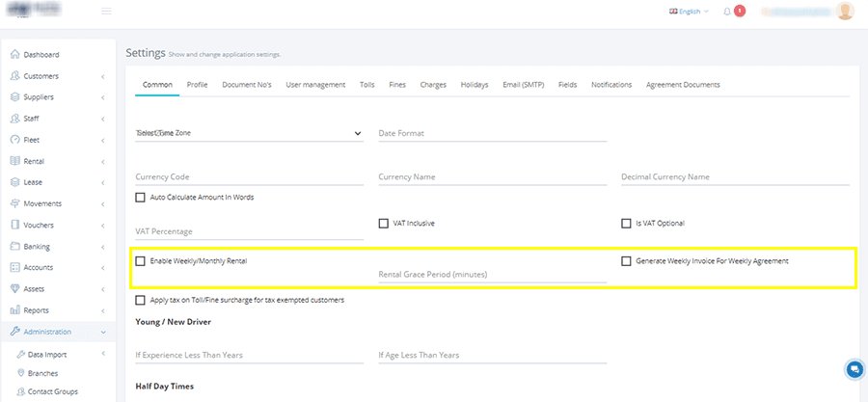
Task: Click the Rental book icon
Action: (15, 161)
